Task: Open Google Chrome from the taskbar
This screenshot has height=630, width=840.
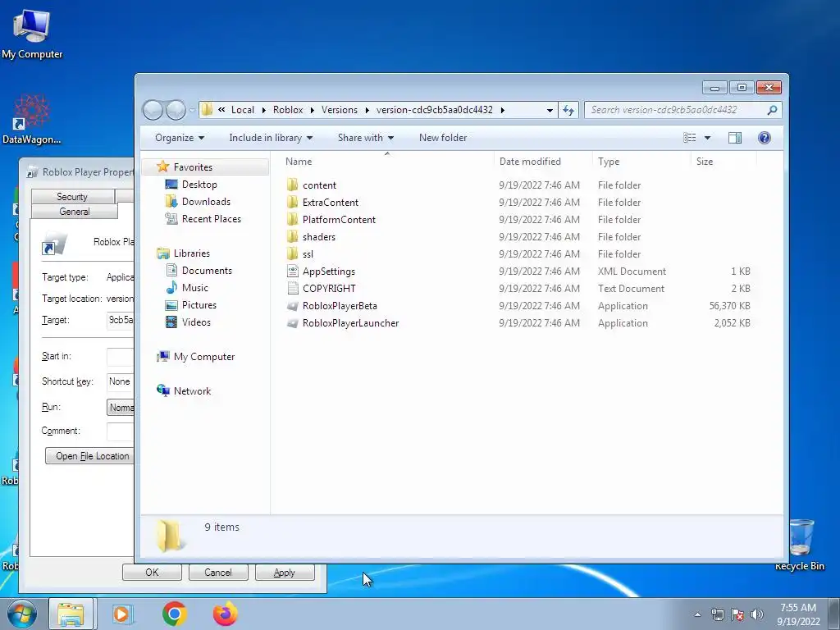Action: [x=175, y=614]
